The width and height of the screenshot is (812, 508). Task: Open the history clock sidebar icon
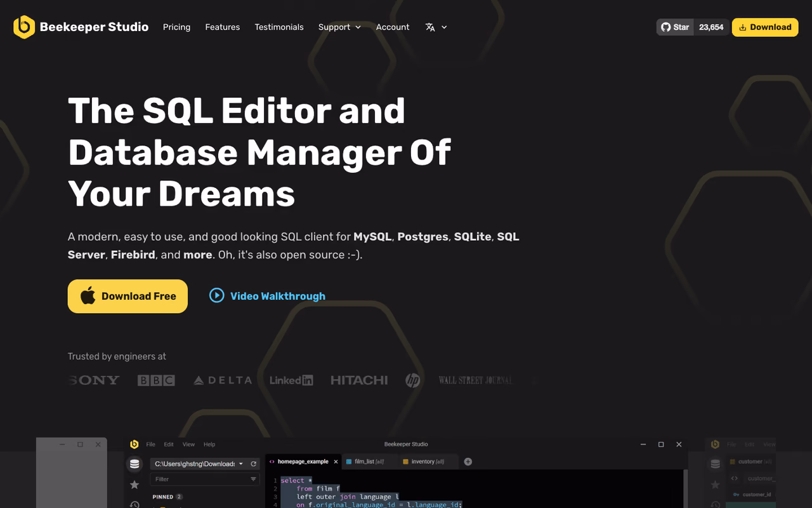134,504
